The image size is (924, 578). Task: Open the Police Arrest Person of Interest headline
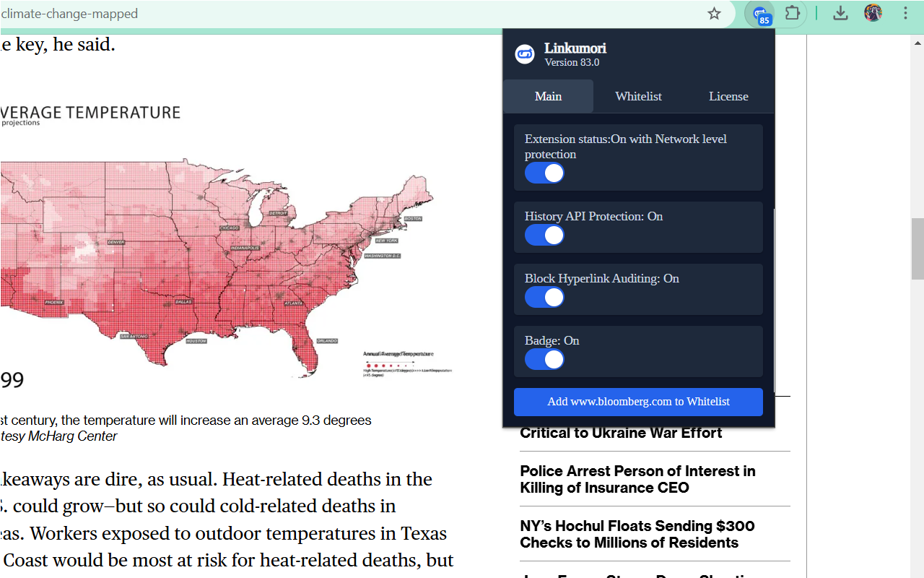[x=637, y=479]
